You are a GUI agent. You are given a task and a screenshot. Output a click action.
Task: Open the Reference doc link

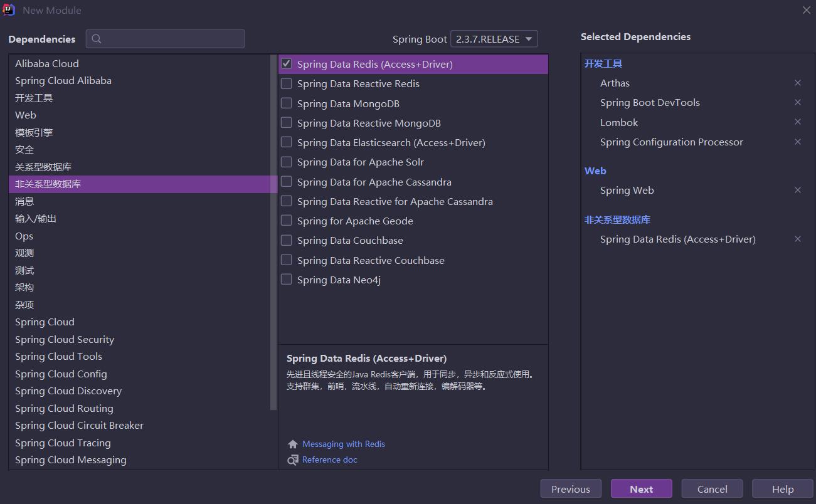pyautogui.click(x=330, y=459)
